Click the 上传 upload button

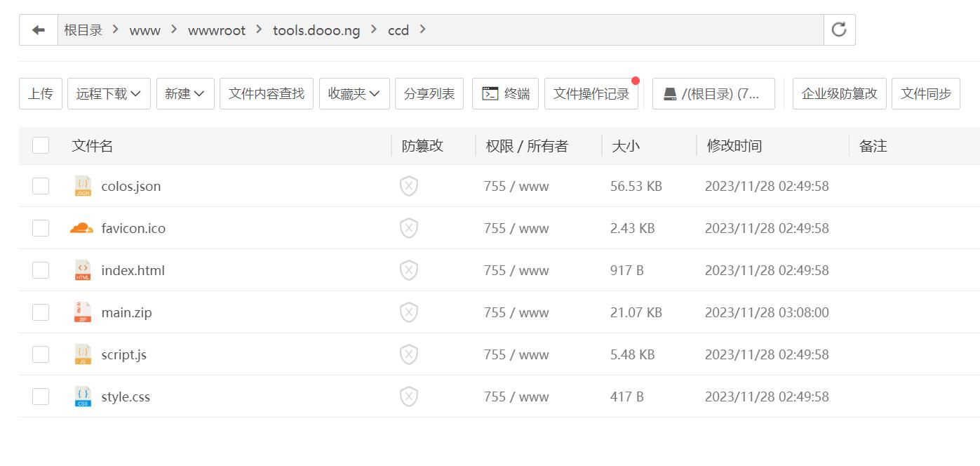[x=41, y=93]
